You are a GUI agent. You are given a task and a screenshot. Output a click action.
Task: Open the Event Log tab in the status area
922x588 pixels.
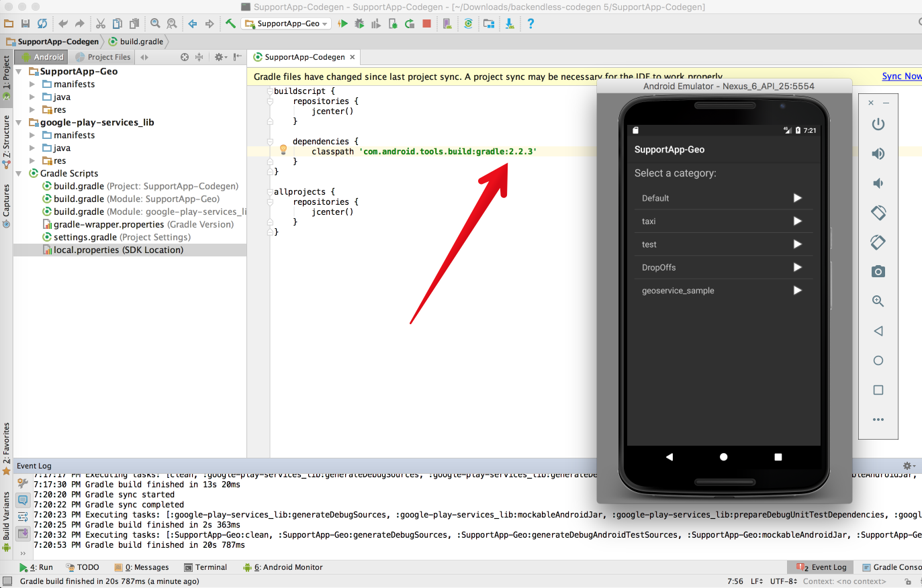coord(822,567)
